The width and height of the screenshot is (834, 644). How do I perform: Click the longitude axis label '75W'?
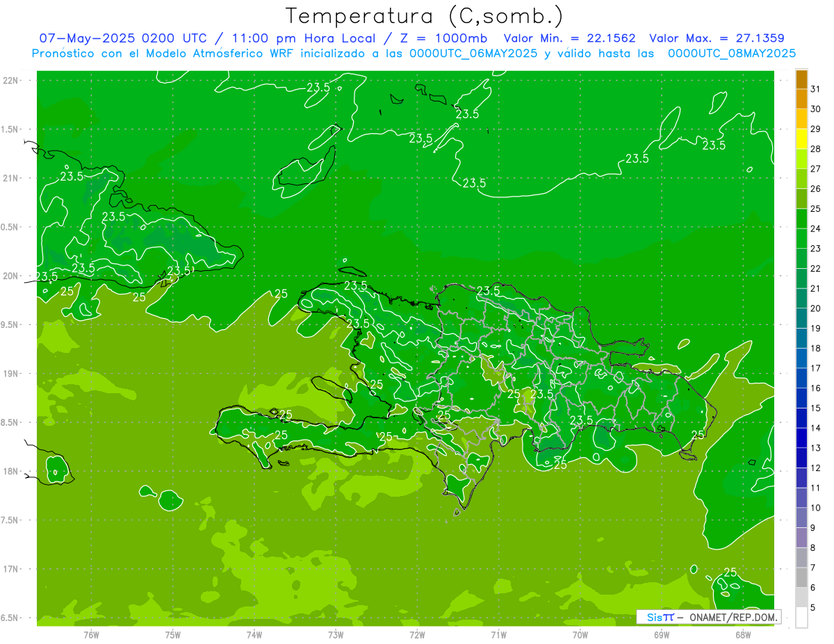(x=173, y=634)
